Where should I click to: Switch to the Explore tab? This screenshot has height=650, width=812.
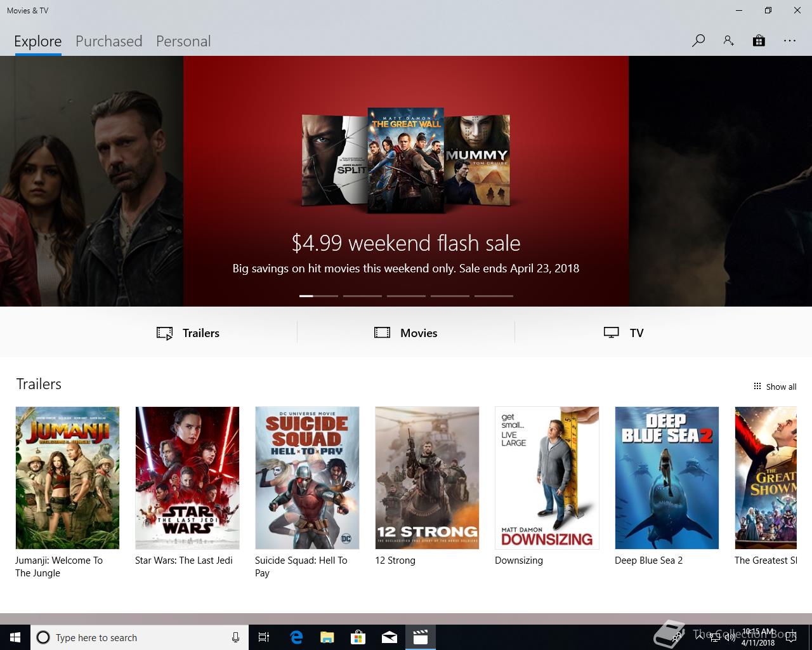[38, 41]
